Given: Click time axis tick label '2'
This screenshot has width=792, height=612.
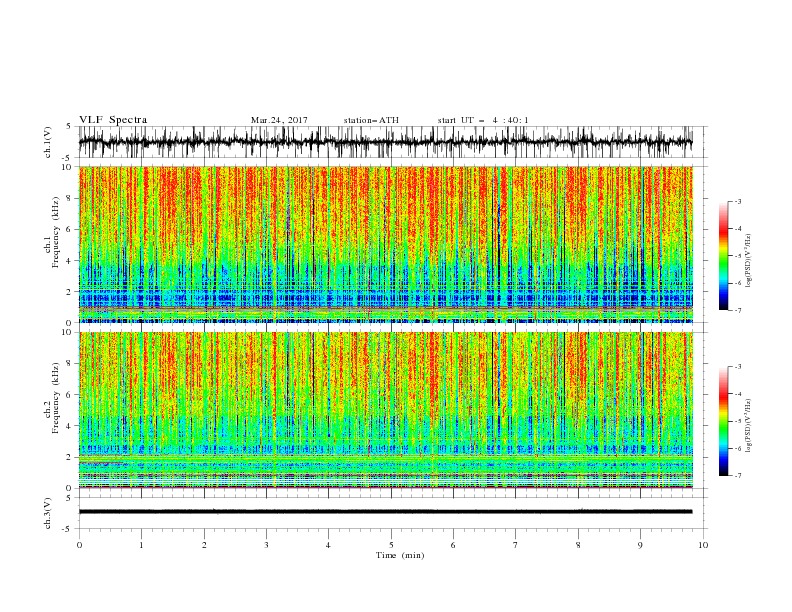Looking at the screenshot, I should tap(204, 545).
